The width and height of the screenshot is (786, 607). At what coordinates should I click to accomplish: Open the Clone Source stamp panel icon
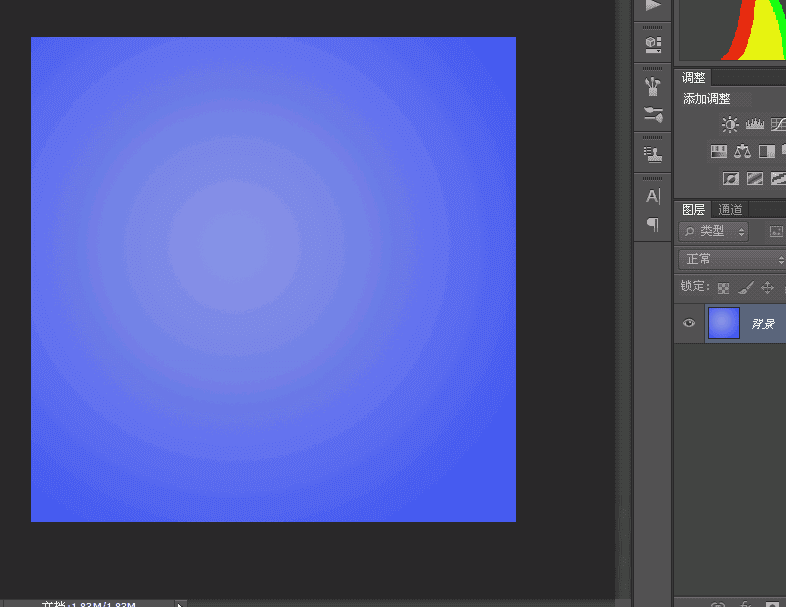653,154
